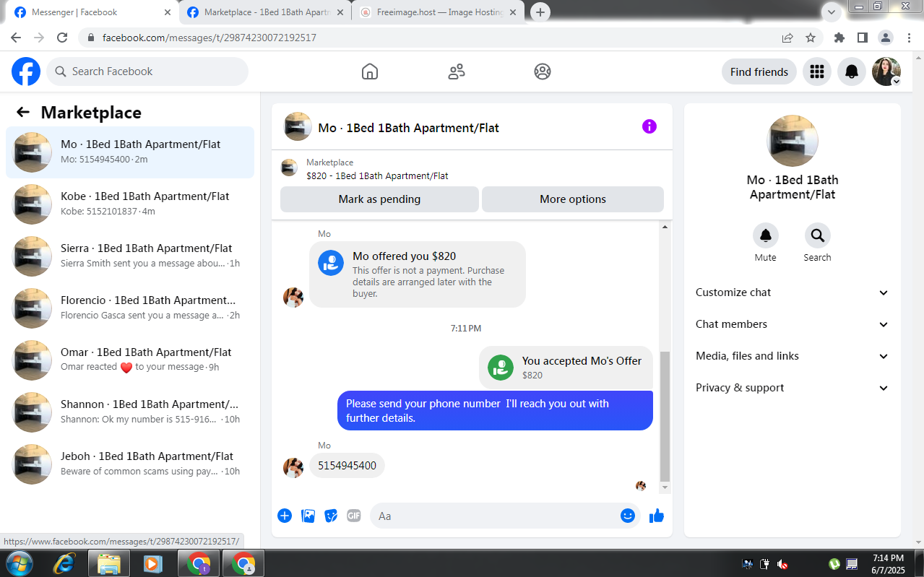Attach a photo file icon
The image size is (924, 577).
(308, 516)
